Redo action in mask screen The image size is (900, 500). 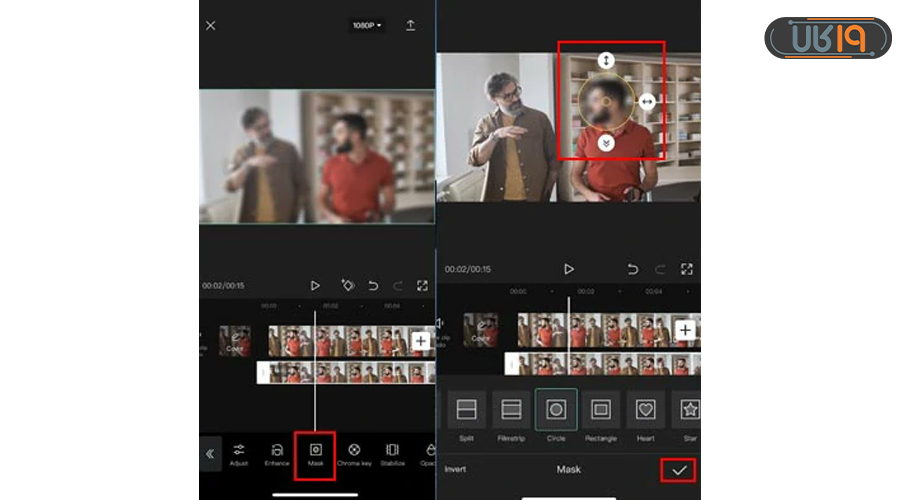coord(660,269)
